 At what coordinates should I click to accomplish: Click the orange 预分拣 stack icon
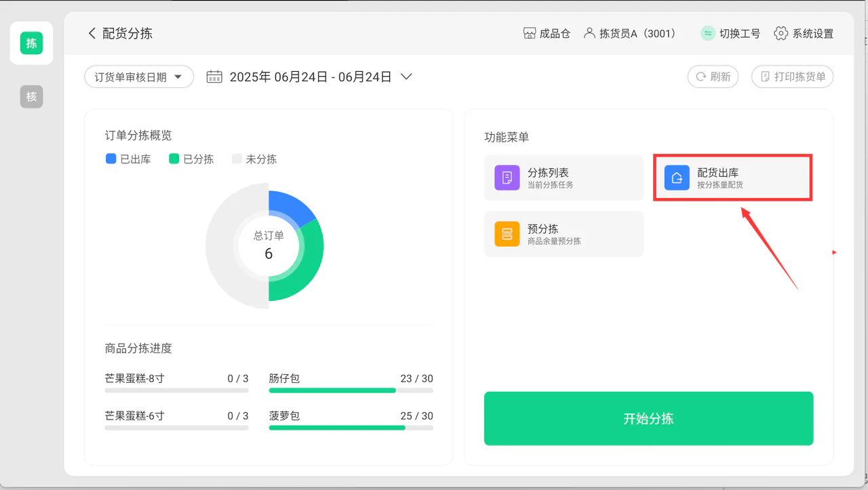(507, 234)
